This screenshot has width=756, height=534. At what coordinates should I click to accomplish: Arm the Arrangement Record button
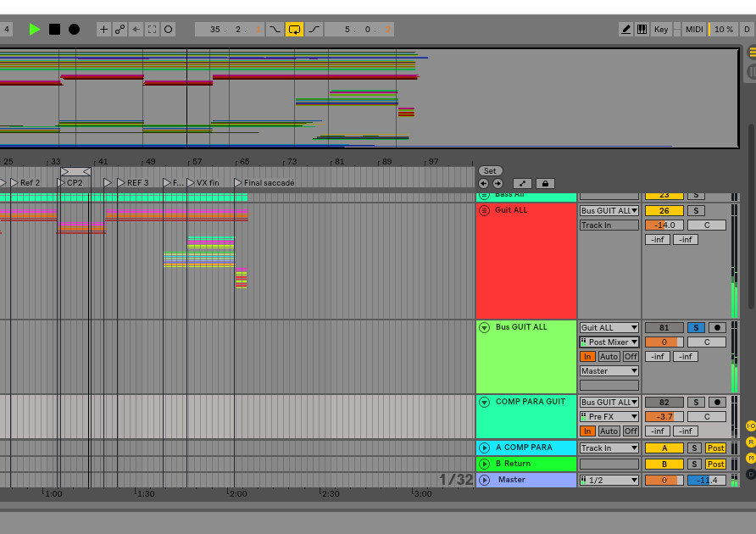point(74,30)
